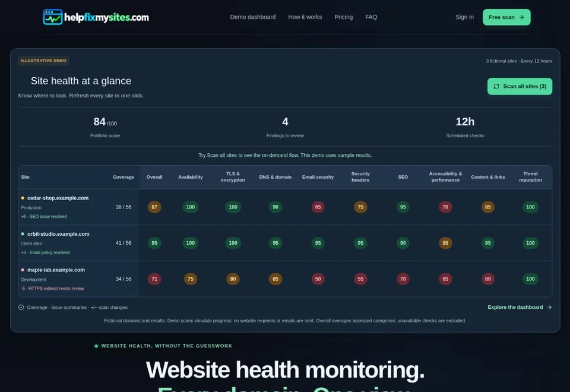Click cedar-shop Security headers score 75

pyautogui.click(x=360, y=207)
